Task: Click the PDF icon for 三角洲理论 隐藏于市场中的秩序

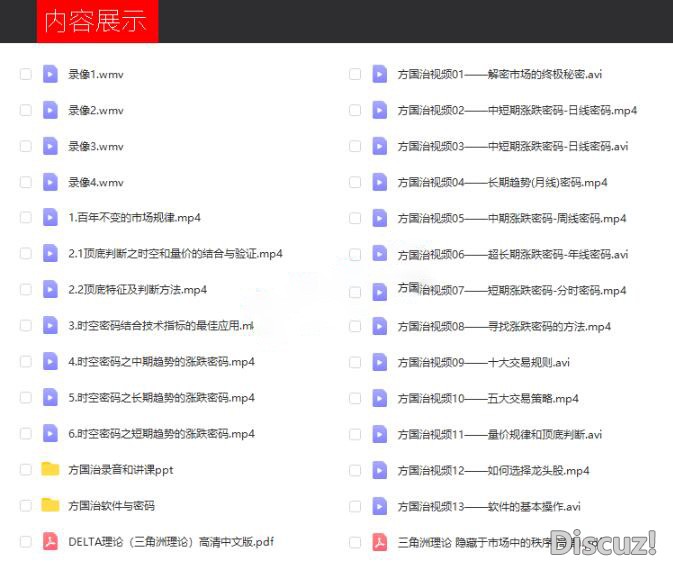Action: tap(379, 543)
